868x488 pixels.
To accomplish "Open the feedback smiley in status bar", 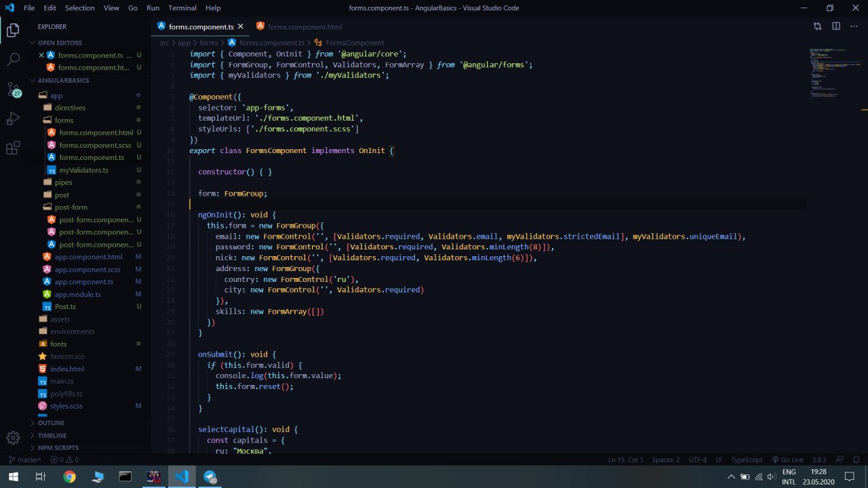I will (x=838, y=460).
